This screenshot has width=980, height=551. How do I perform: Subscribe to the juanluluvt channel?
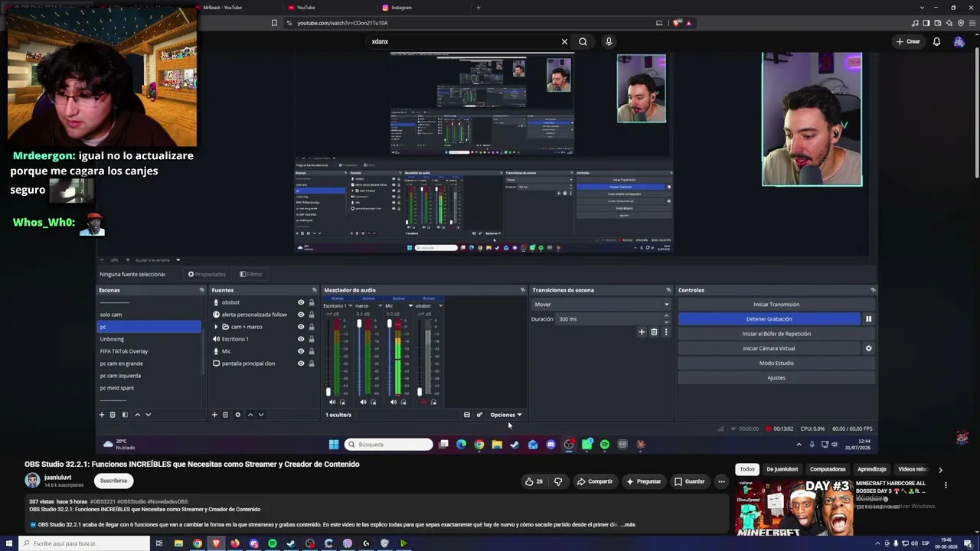click(x=113, y=481)
